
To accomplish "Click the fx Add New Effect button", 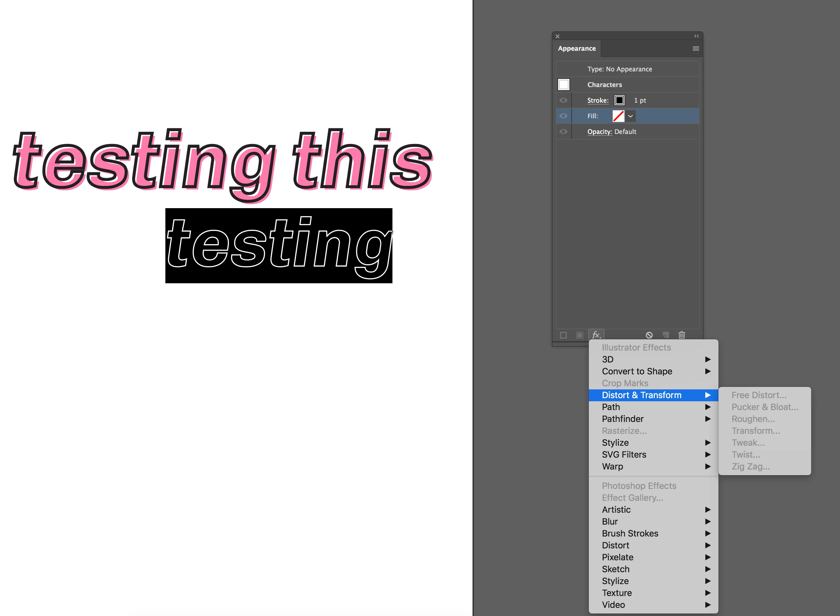I will click(x=596, y=335).
